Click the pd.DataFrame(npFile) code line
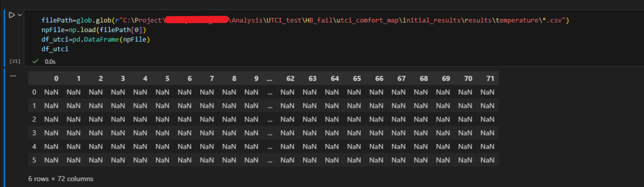The width and height of the screenshot is (644, 187). [x=96, y=39]
